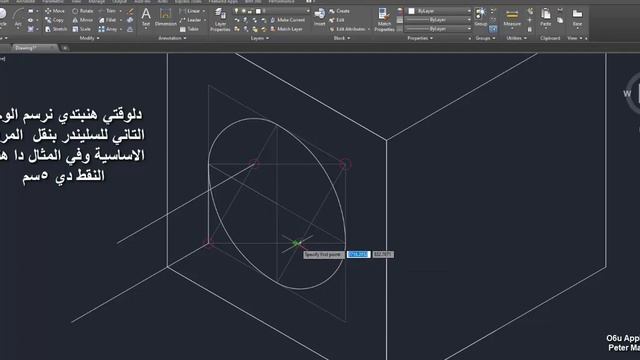Expand the Modify panel

[x=89, y=38]
